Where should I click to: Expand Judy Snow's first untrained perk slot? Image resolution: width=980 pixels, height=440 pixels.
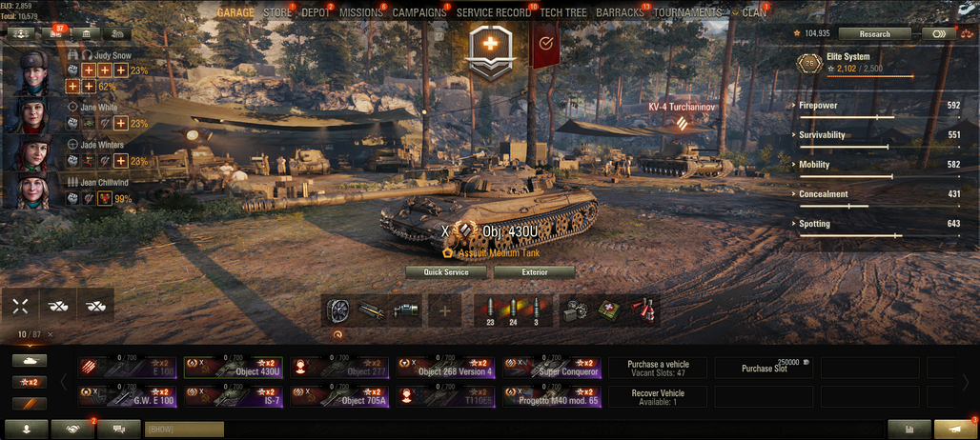click(89, 70)
